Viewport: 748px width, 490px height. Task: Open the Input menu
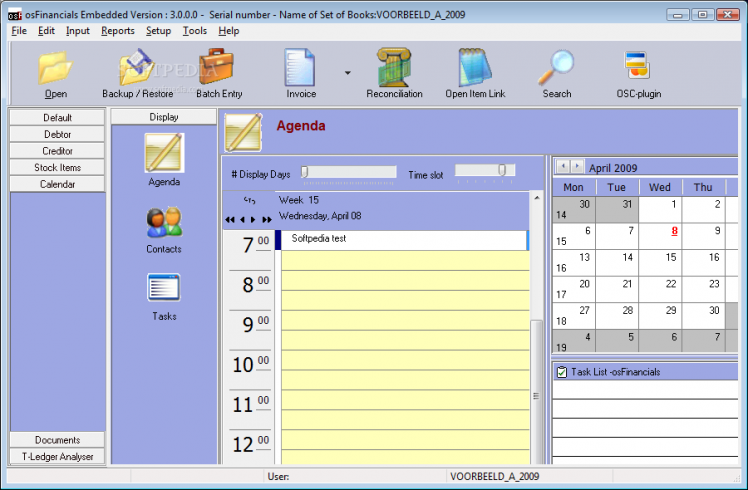(78, 31)
